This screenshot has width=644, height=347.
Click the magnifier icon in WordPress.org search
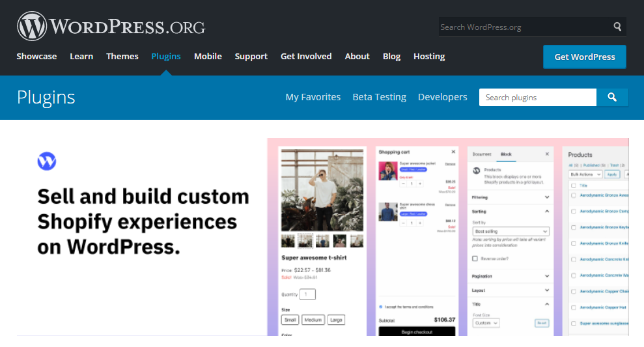coord(617,27)
